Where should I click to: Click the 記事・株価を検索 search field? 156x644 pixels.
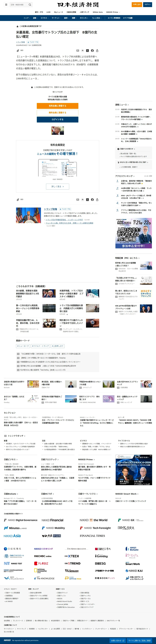click(x=19, y=5)
